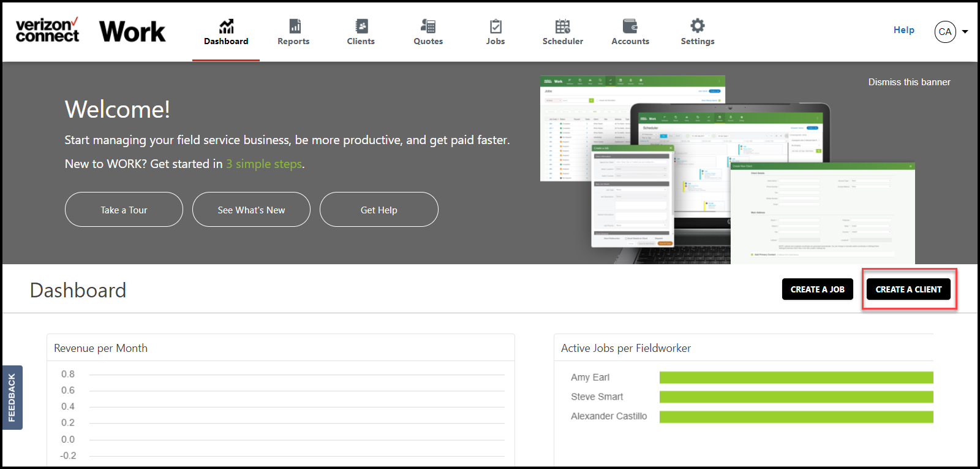
Task: Select the Steve Smart fieldworker name
Action: pos(597,397)
